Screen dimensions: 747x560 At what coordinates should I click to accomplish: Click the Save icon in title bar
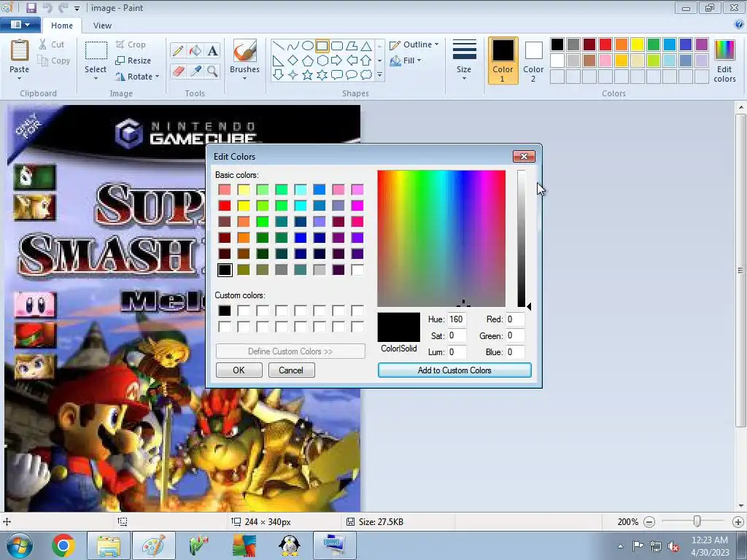click(31, 7)
